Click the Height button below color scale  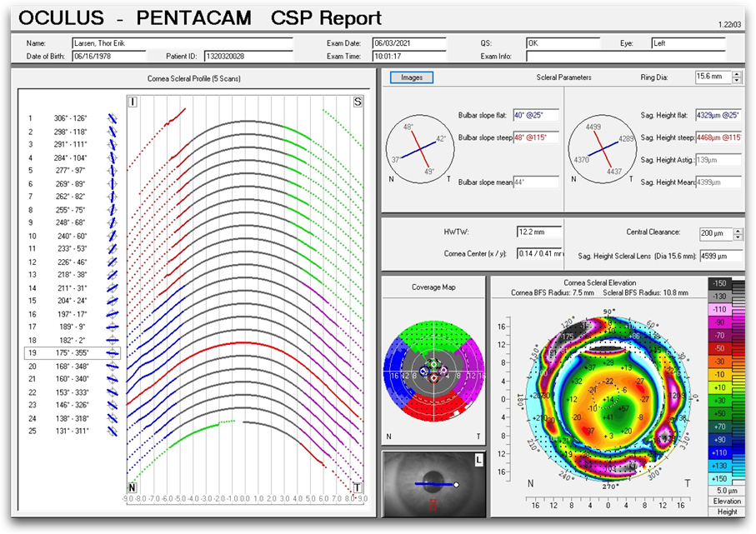point(727,512)
